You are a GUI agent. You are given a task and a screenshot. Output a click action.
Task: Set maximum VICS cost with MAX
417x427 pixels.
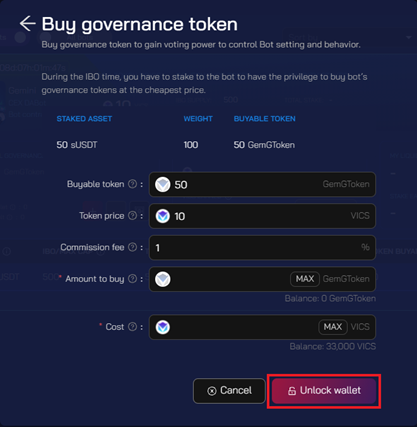(x=333, y=327)
